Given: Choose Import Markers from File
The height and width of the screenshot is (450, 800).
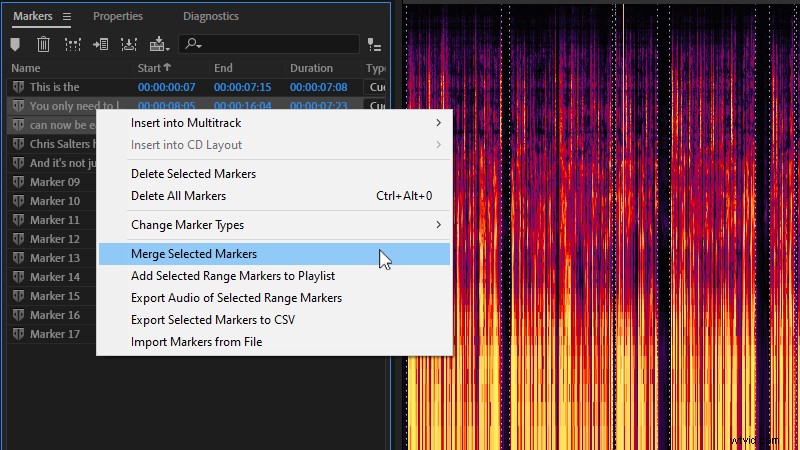Looking at the screenshot, I should [x=274, y=342].
